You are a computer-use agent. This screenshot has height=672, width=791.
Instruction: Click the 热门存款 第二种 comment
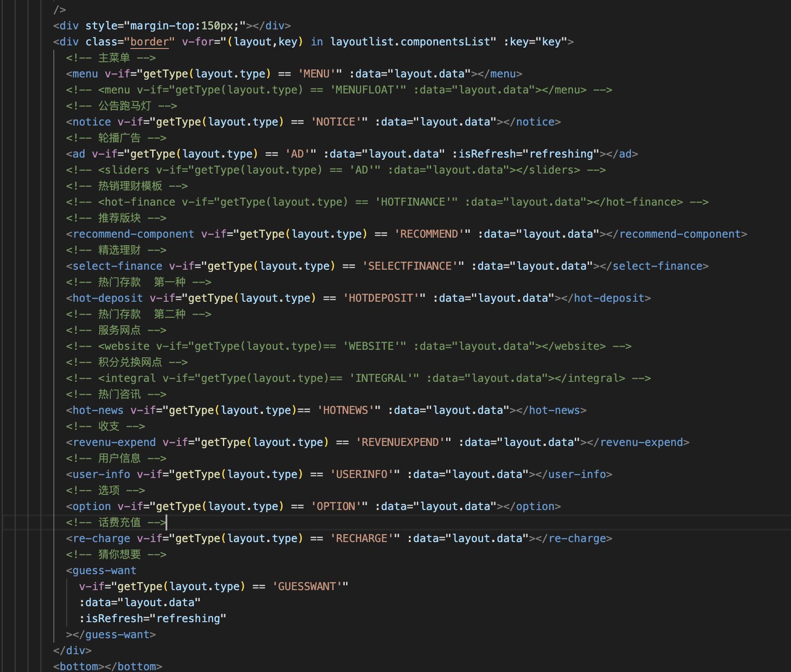coord(139,314)
